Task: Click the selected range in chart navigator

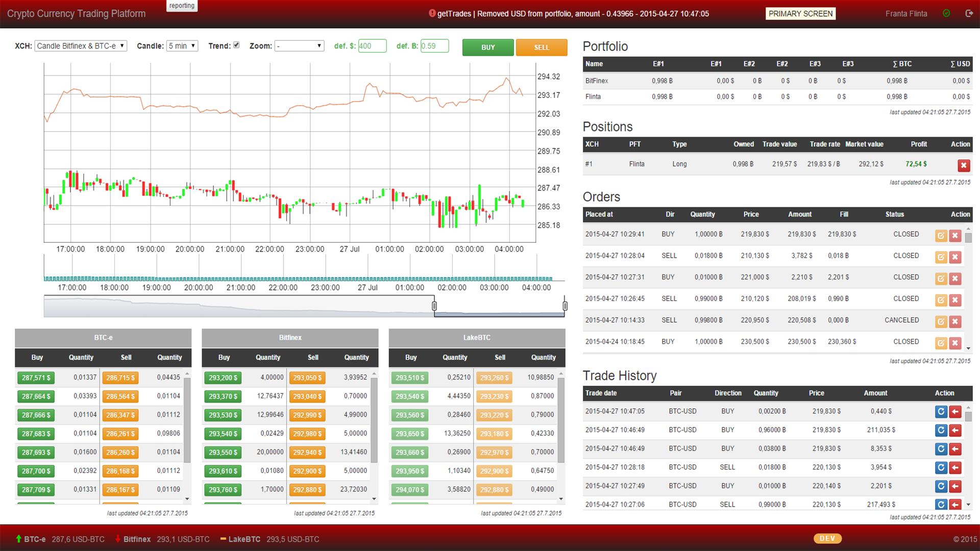Action: [500, 307]
